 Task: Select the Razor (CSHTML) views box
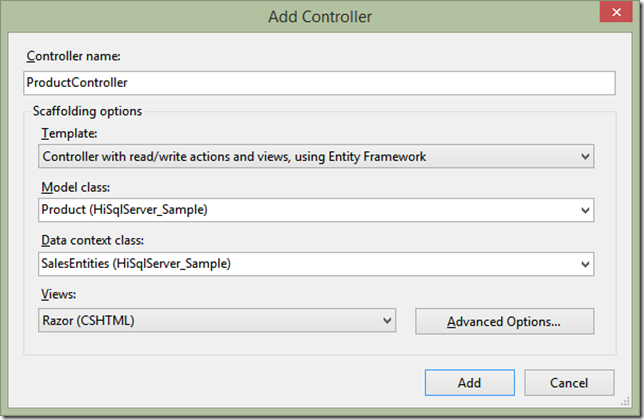[x=217, y=320]
